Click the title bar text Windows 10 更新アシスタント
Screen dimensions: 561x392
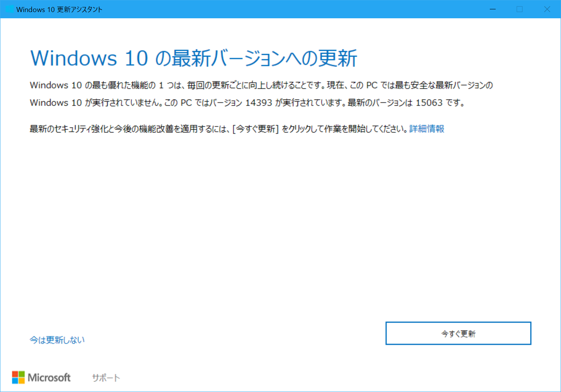tap(59, 10)
